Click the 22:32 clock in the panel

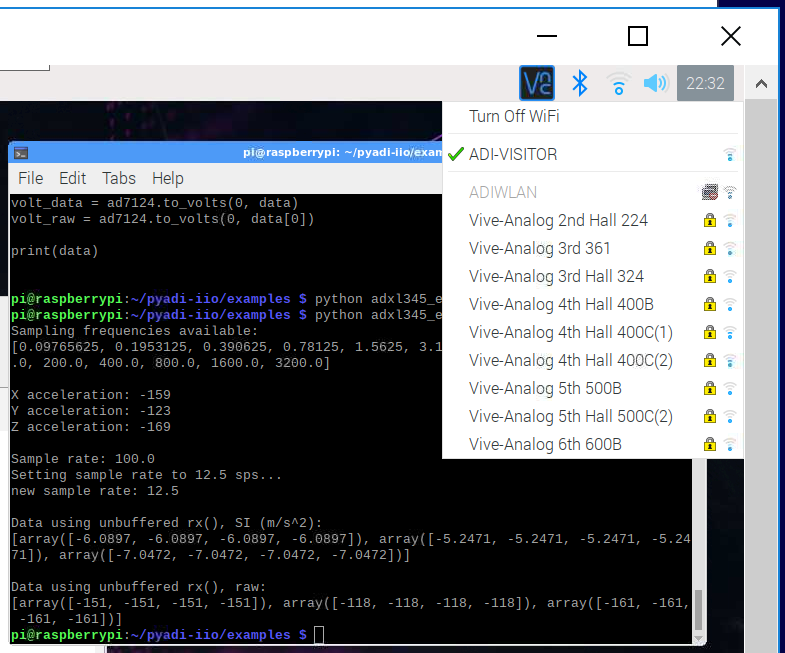coord(705,83)
